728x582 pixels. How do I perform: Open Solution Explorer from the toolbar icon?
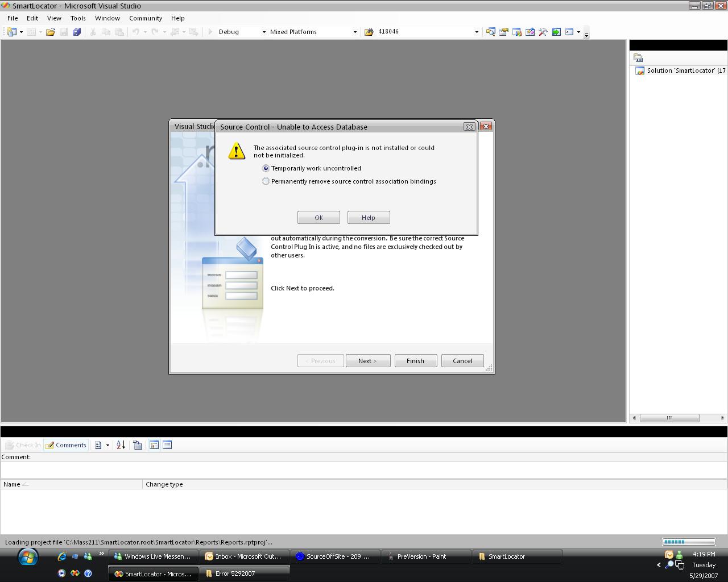pos(490,32)
